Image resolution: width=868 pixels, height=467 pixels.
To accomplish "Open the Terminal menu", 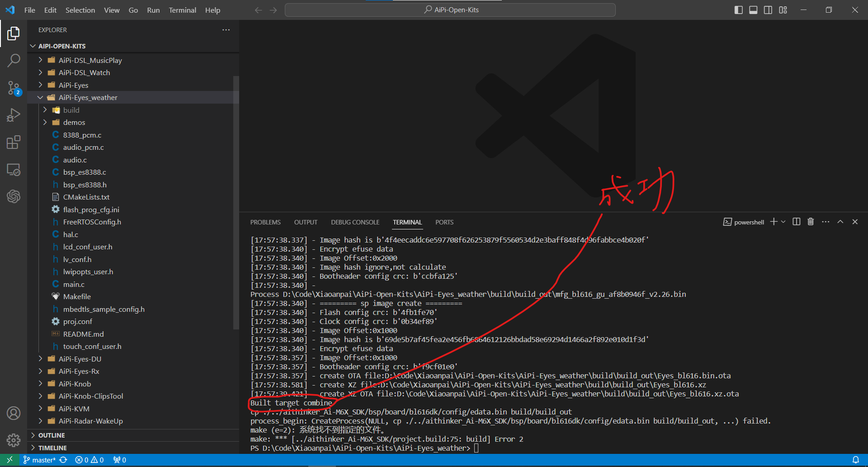I will pyautogui.click(x=182, y=10).
